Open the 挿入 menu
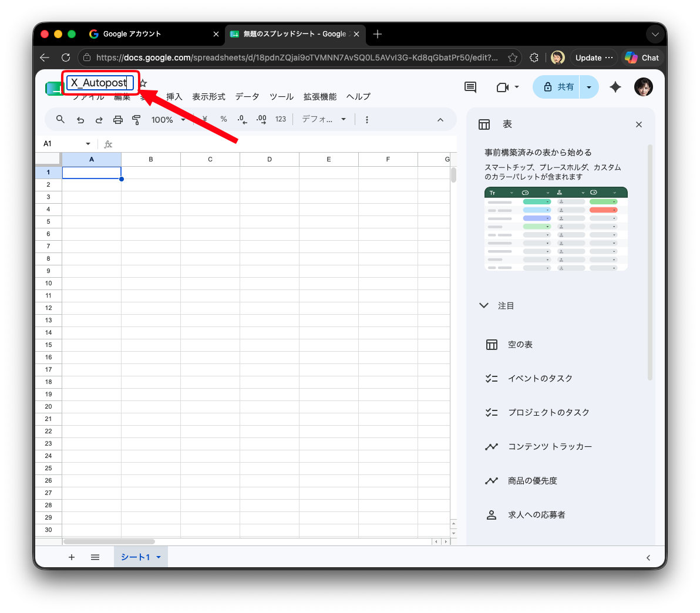 174,96
